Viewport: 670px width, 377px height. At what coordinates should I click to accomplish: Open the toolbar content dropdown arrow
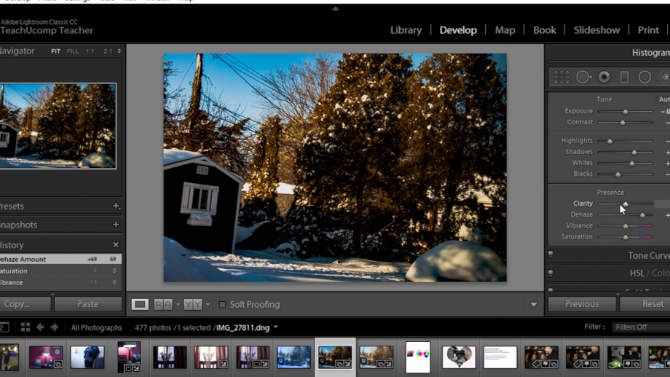coord(533,305)
